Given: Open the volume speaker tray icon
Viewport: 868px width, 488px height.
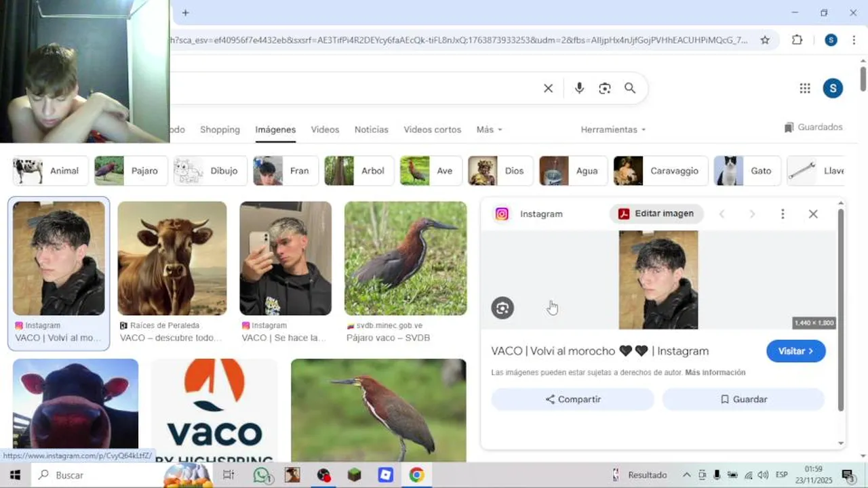Looking at the screenshot, I should pyautogui.click(x=763, y=475).
